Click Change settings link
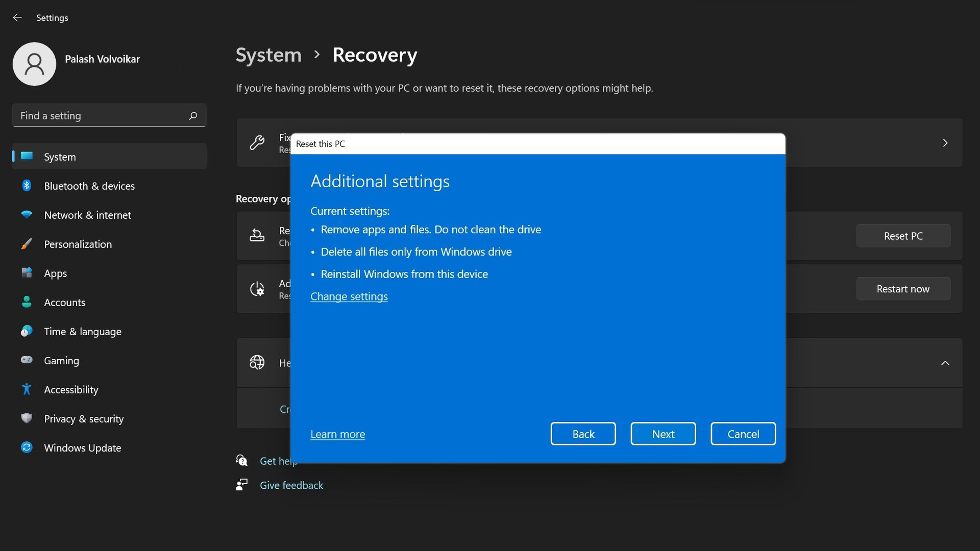 click(349, 296)
